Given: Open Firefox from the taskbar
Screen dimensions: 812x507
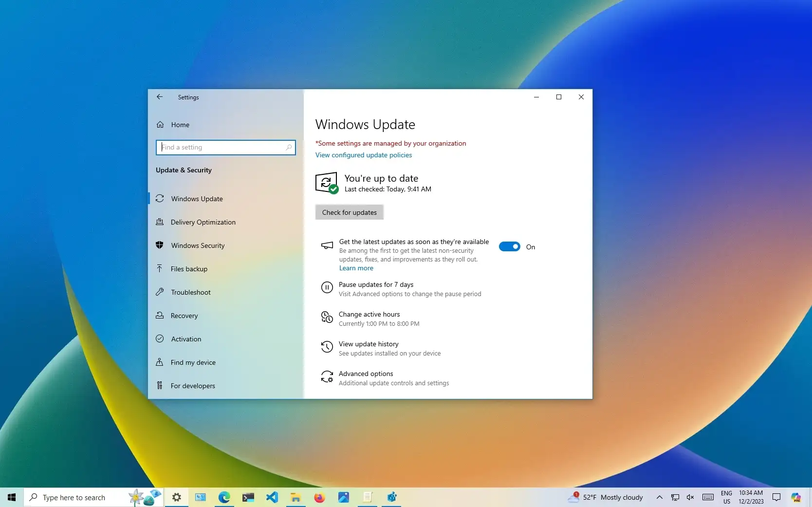Looking at the screenshot, I should click(x=319, y=497).
